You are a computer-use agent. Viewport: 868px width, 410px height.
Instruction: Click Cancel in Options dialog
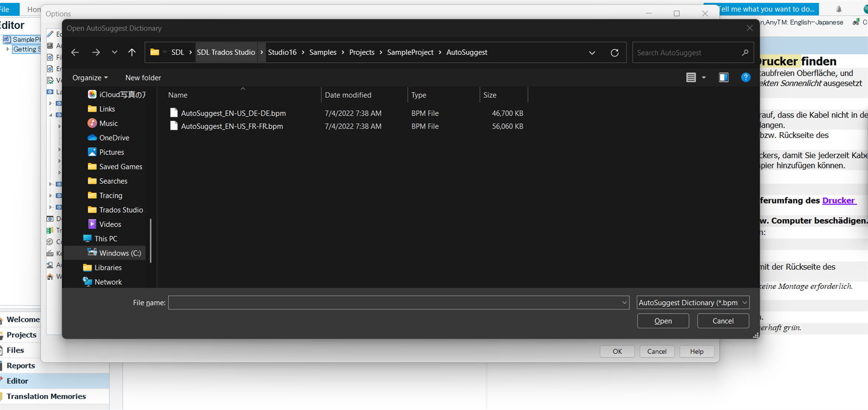[x=657, y=352]
